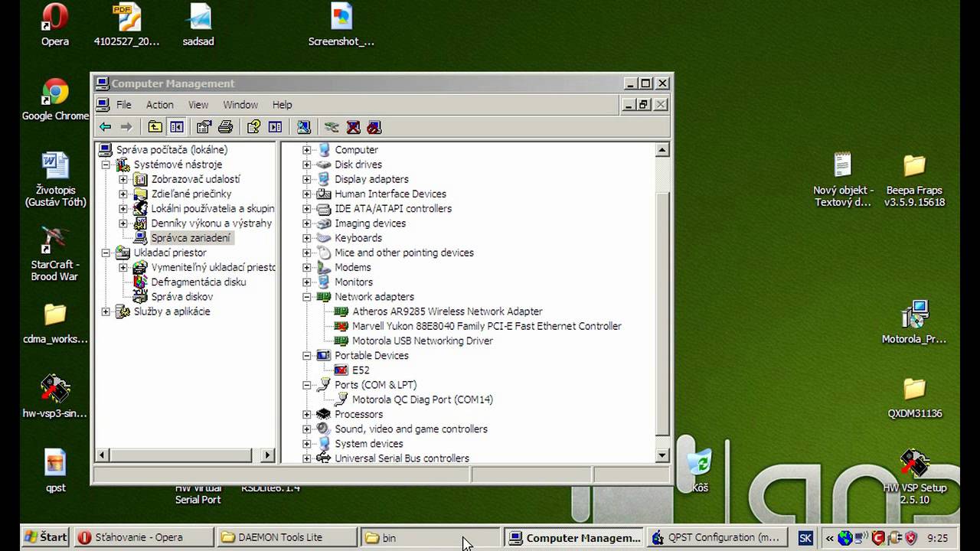Screen dimensions: 980x551
Task: Select Motorola QC Diag Port (COM14)
Action: pos(423,399)
